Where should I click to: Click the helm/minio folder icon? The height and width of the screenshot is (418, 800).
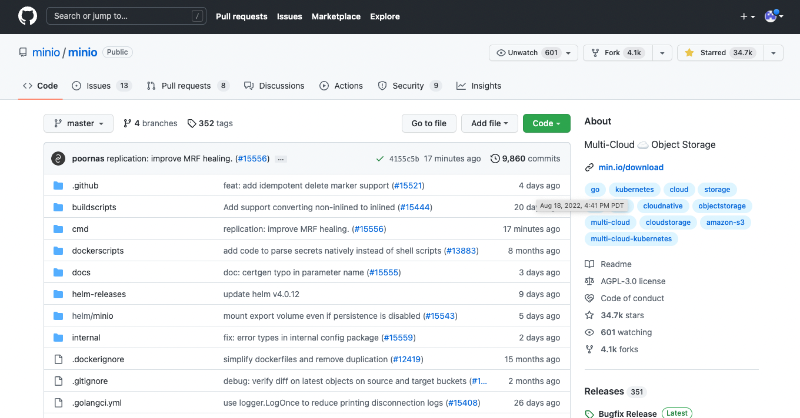58,316
